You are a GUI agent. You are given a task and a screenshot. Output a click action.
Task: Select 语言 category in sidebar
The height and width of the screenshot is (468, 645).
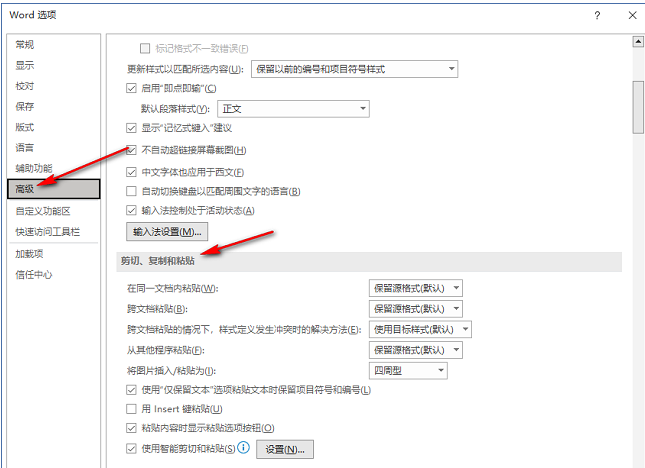[x=53, y=148]
